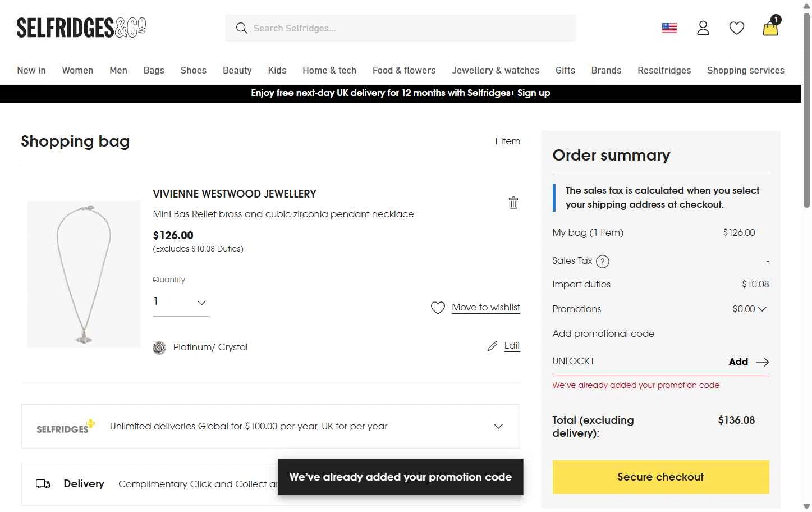This screenshot has height=512, width=812.
Task: Click the arrow icon beside Add
Action: click(763, 362)
